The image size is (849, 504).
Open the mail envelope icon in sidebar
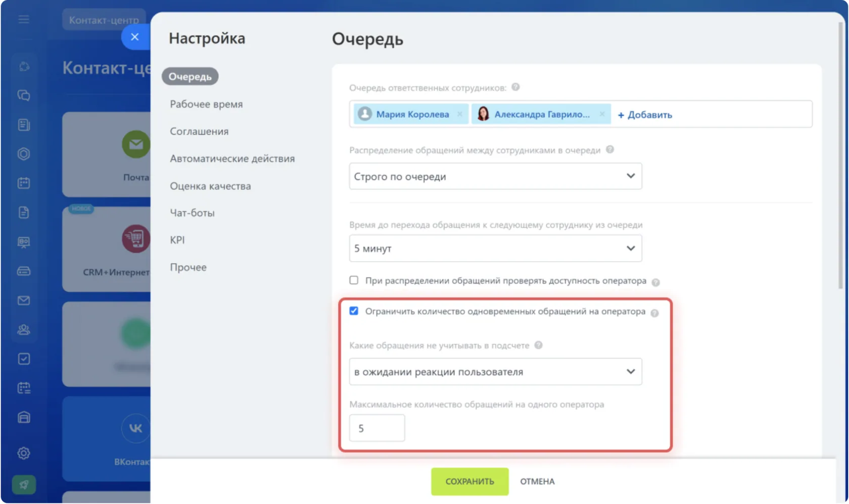[24, 300]
